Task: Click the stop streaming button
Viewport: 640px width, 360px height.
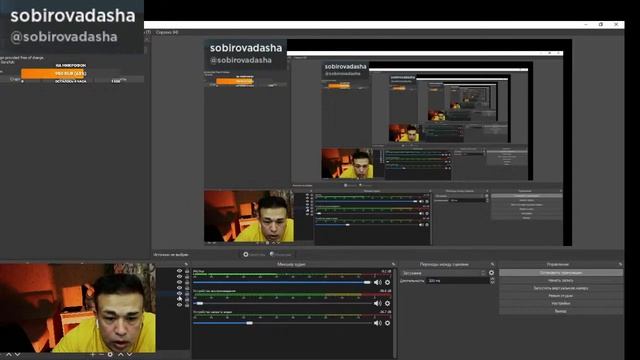Action: click(561, 272)
